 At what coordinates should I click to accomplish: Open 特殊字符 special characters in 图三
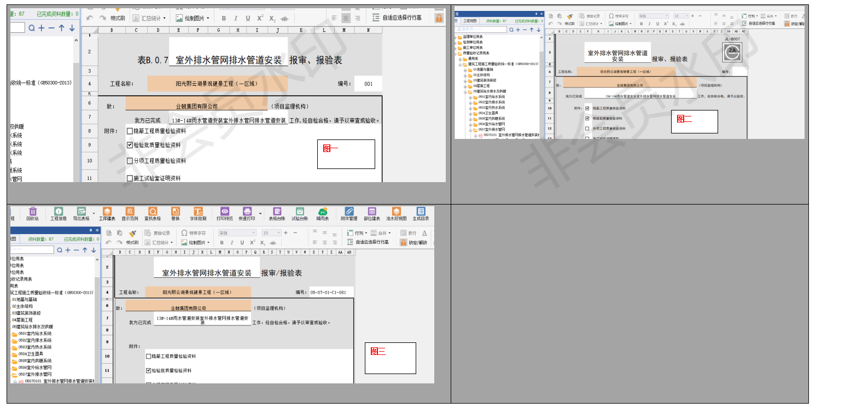(x=194, y=233)
